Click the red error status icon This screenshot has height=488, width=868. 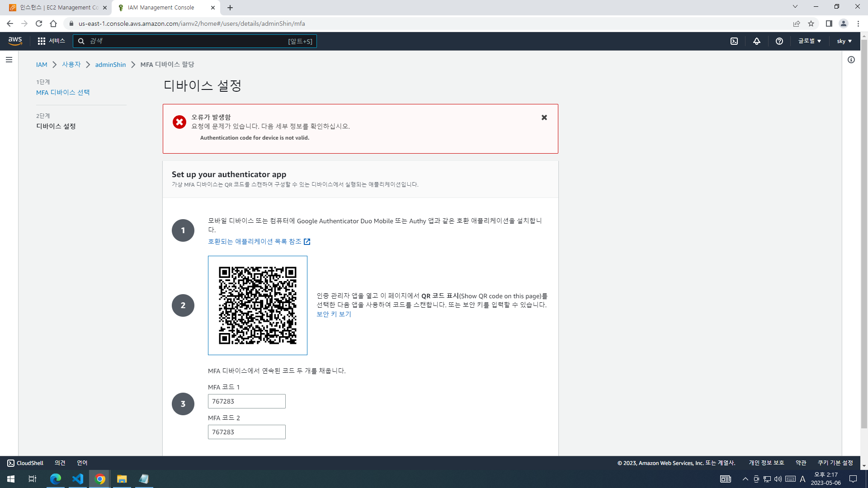point(179,122)
